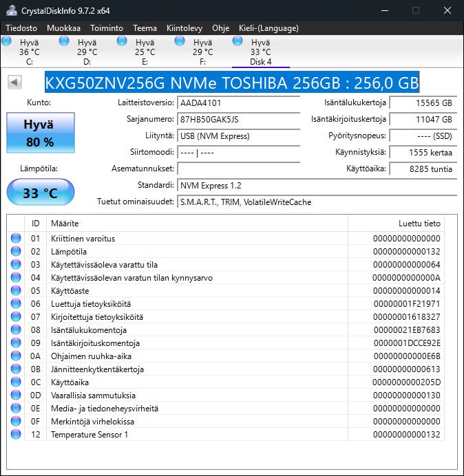Open the Teema menu
The height and width of the screenshot is (476, 464).
[x=145, y=28]
